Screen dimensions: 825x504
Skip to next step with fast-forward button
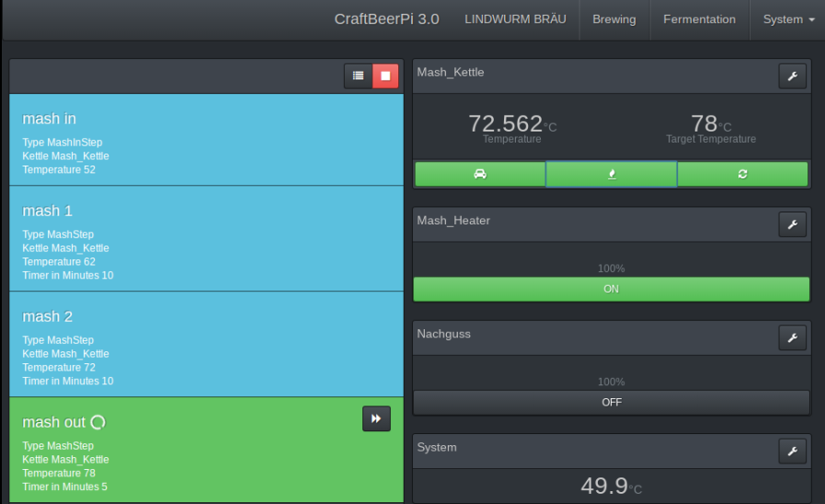(376, 418)
